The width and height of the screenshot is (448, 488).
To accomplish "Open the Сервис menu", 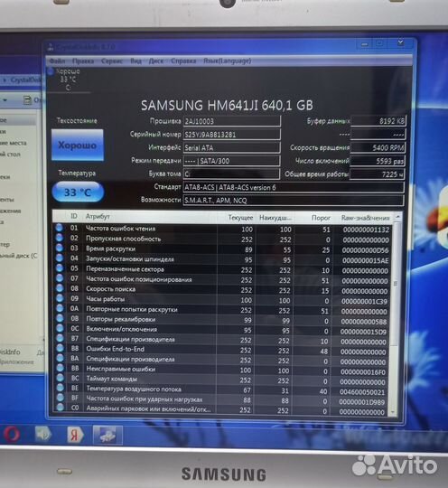I will [x=112, y=61].
